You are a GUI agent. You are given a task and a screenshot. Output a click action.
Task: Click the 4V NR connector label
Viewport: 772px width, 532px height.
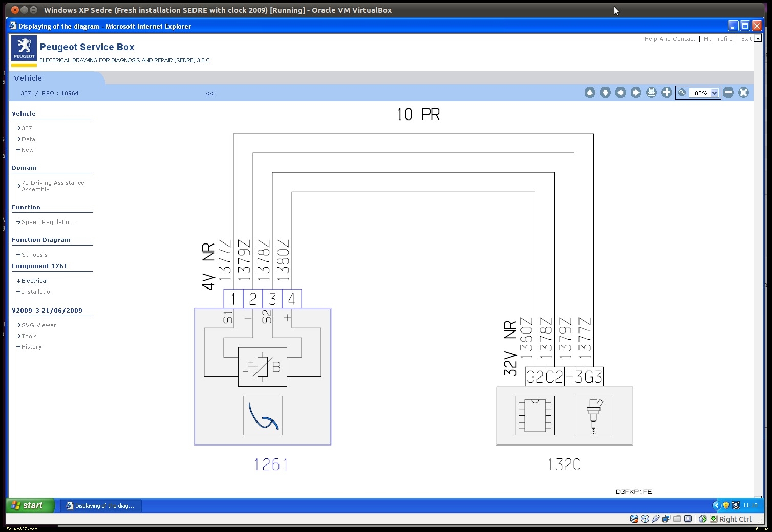[208, 267]
